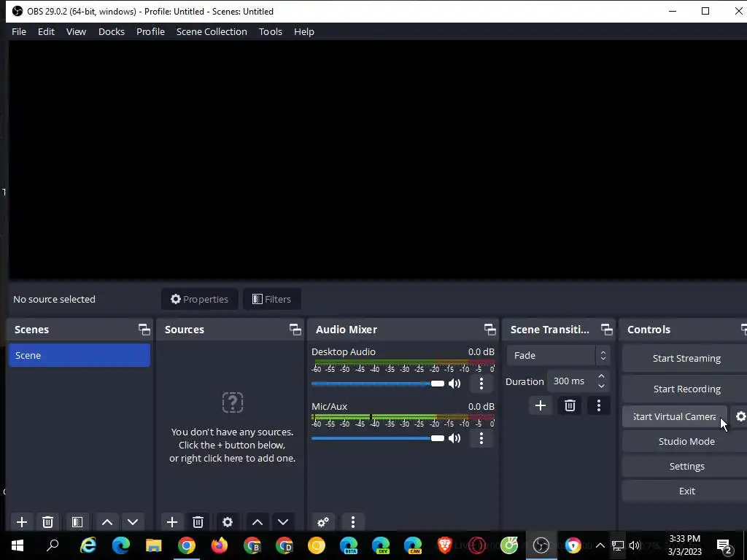Image resolution: width=747 pixels, height=560 pixels.
Task: Select the Scene item in Scenes list
Action: point(80,356)
